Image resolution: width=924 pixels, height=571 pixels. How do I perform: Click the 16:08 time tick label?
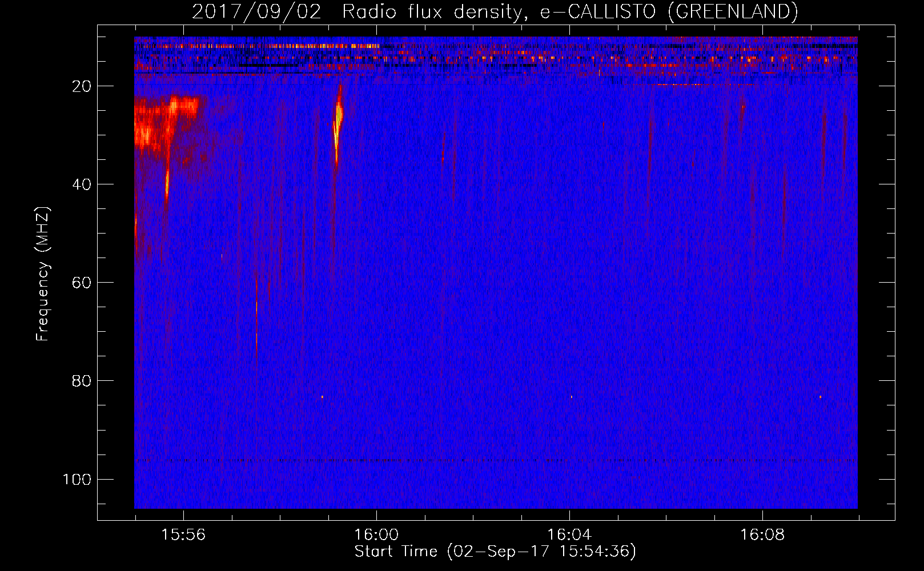tap(762, 535)
